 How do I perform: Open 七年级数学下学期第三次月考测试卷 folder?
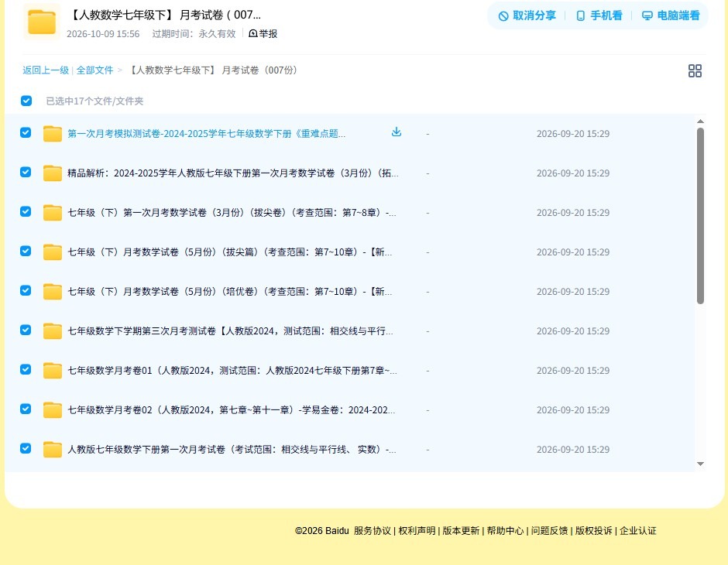click(x=230, y=330)
